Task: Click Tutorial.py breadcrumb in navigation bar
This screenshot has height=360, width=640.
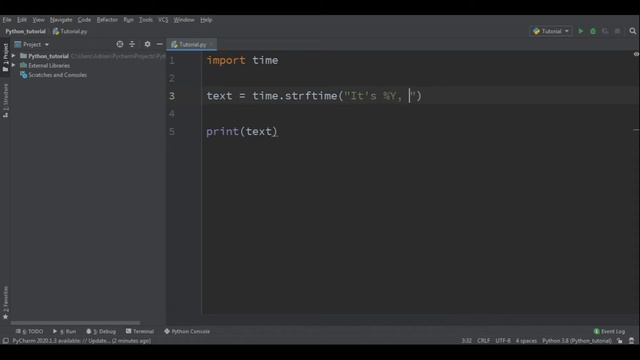Action: [x=70, y=31]
